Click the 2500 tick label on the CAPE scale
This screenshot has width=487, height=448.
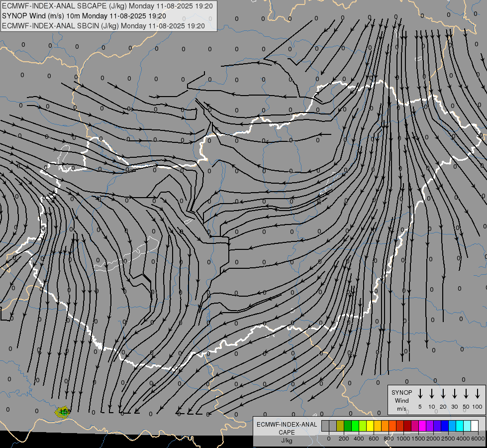coord(448,439)
